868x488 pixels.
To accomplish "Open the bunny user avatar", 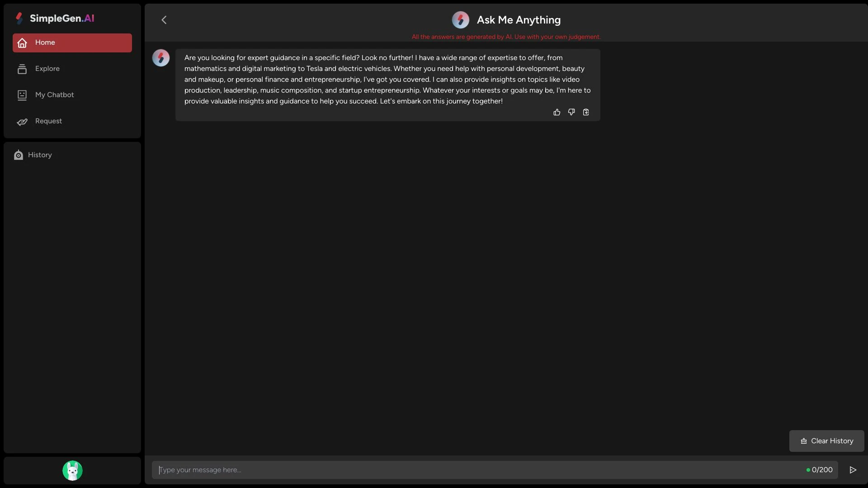I will coord(72,470).
